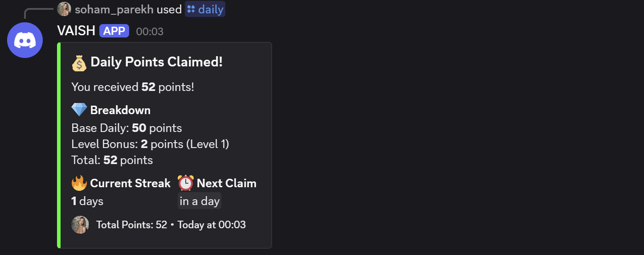Open soham_parekh's small avatar in command line
Image resolution: width=644 pixels, height=255 pixels.
(x=64, y=9)
